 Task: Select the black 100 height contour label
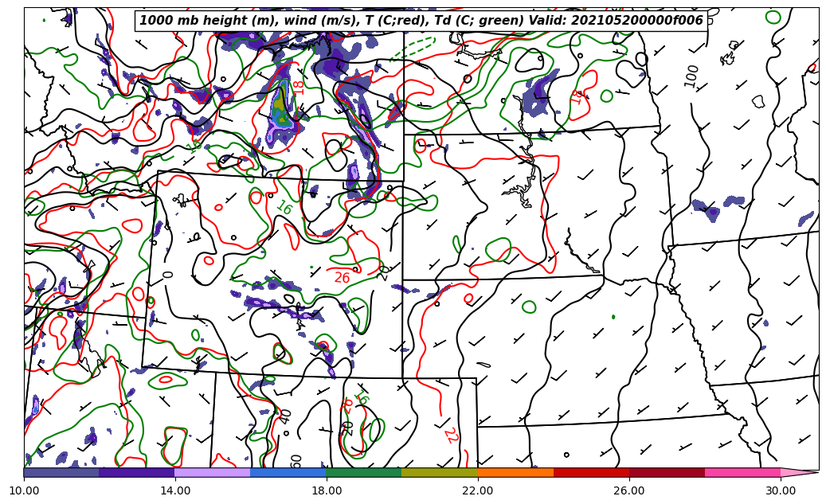coord(691,76)
